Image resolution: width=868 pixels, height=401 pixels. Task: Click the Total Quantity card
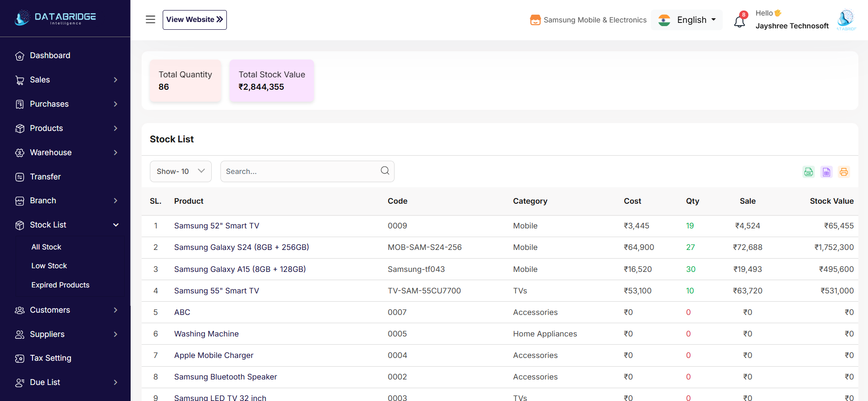coord(186,81)
